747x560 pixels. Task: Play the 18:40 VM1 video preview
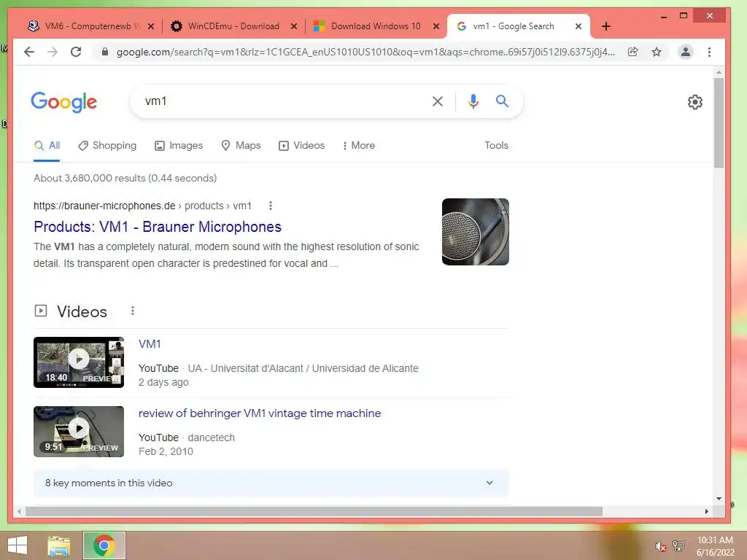click(x=79, y=362)
